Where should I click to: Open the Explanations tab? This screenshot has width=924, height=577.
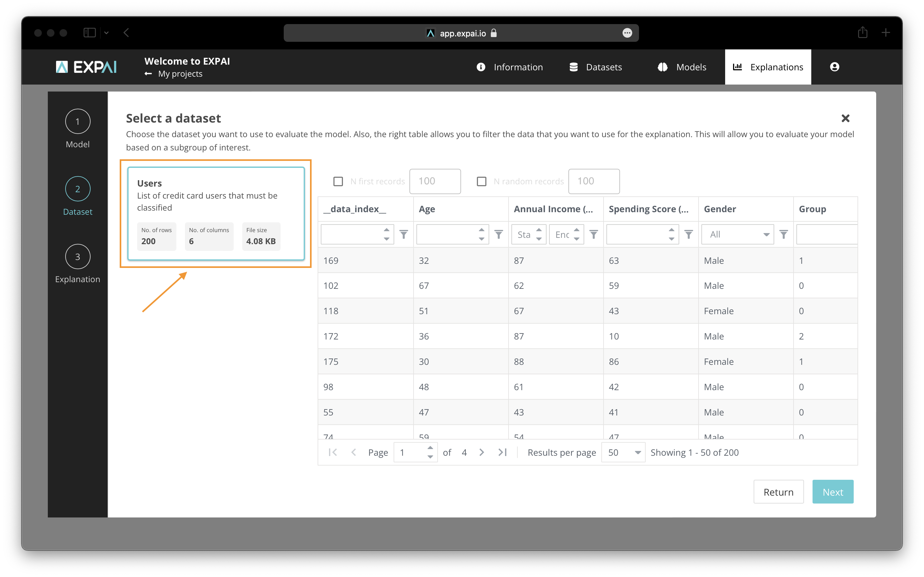768,67
